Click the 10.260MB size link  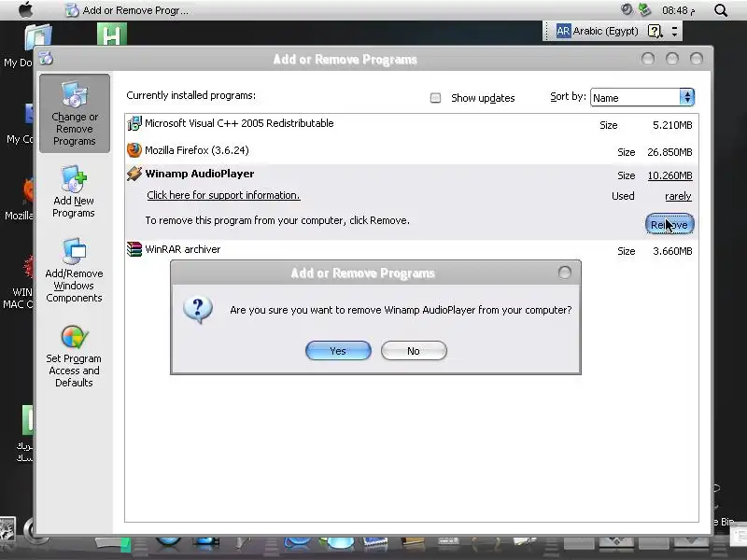point(669,175)
